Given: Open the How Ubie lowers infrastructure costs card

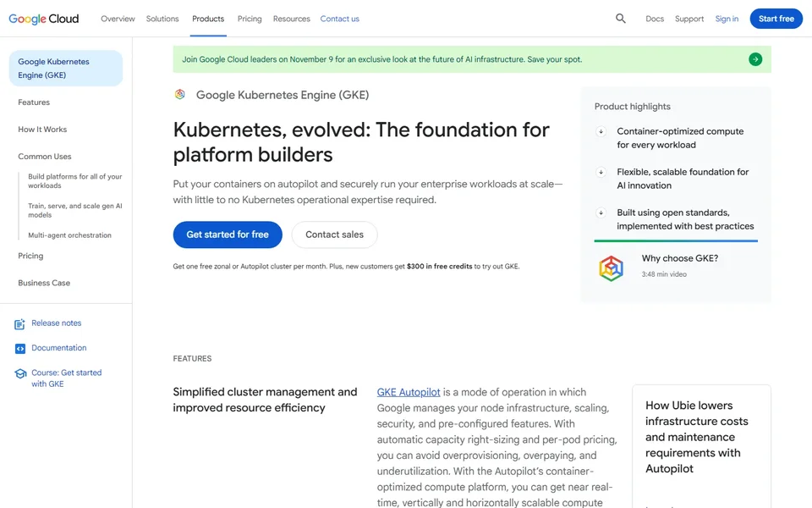Looking at the screenshot, I should [701, 446].
